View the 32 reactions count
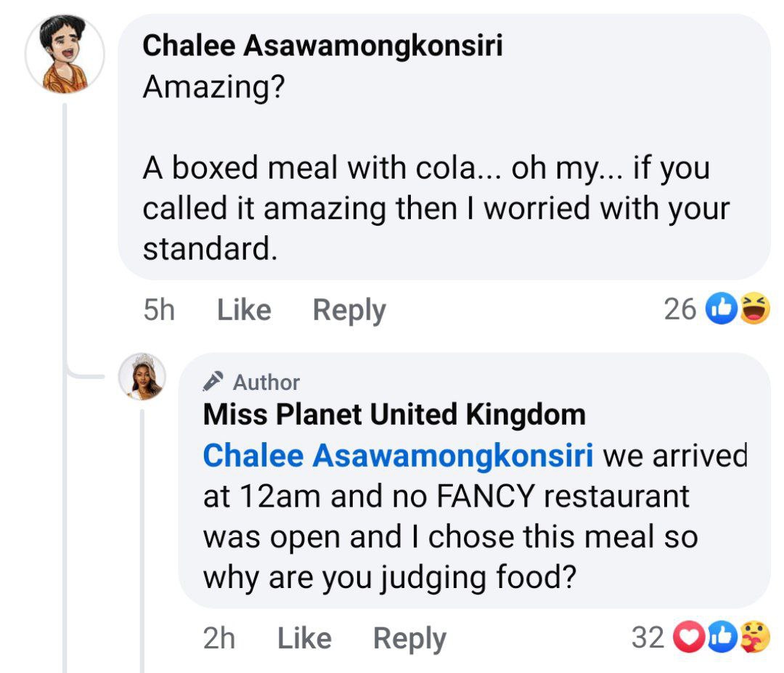Screen dimensions: 784x673 click(648, 638)
